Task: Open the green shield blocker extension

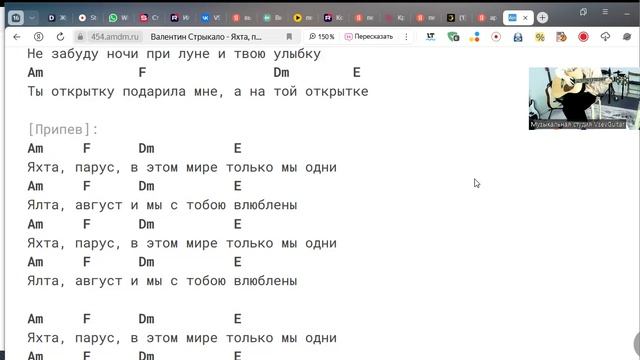Action: (453, 37)
